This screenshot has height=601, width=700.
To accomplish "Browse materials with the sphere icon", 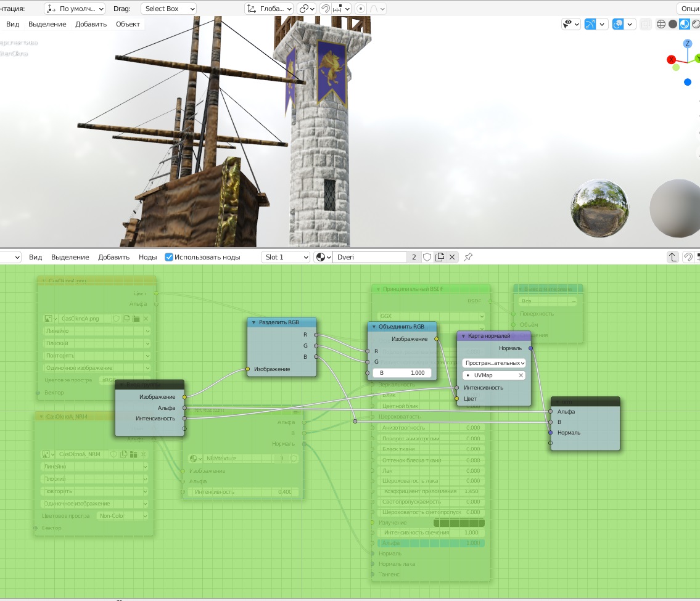I will [x=323, y=257].
